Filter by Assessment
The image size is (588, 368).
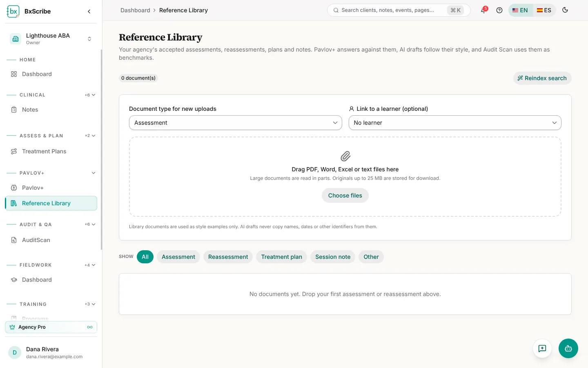point(178,257)
